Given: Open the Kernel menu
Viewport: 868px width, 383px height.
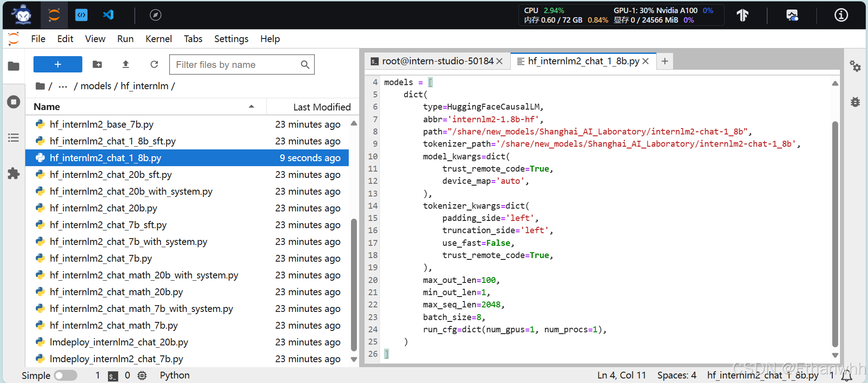Looking at the screenshot, I should click(x=159, y=39).
